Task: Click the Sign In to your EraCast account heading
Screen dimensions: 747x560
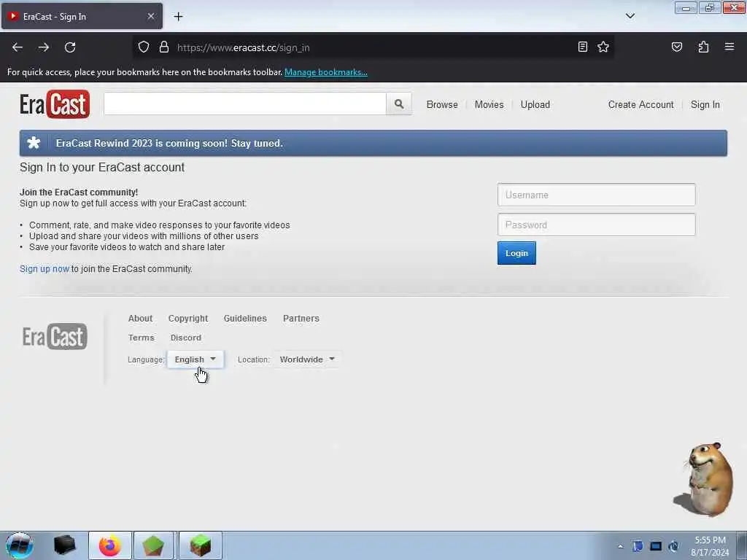Action: click(x=102, y=167)
